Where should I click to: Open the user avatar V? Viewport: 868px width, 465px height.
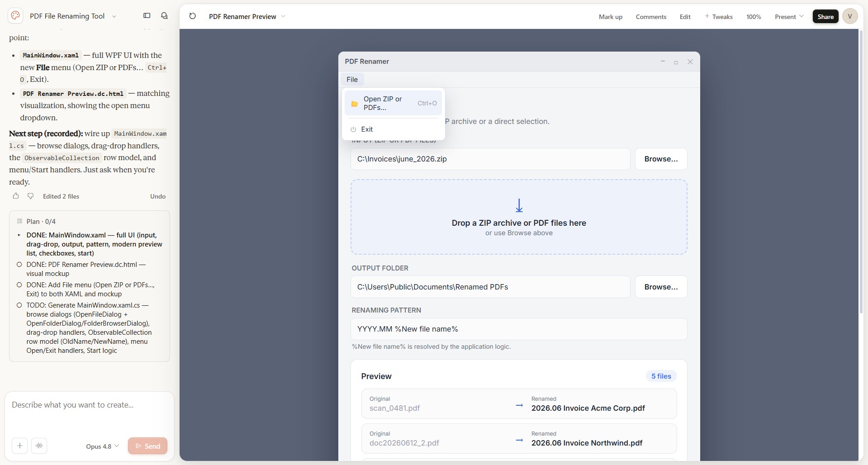(x=850, y=16)
